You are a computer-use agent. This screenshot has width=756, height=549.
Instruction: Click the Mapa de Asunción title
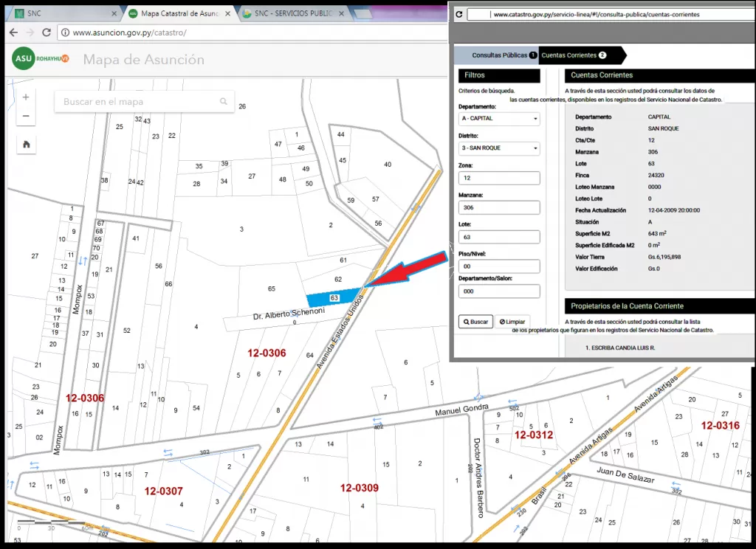tap(144, 60)
